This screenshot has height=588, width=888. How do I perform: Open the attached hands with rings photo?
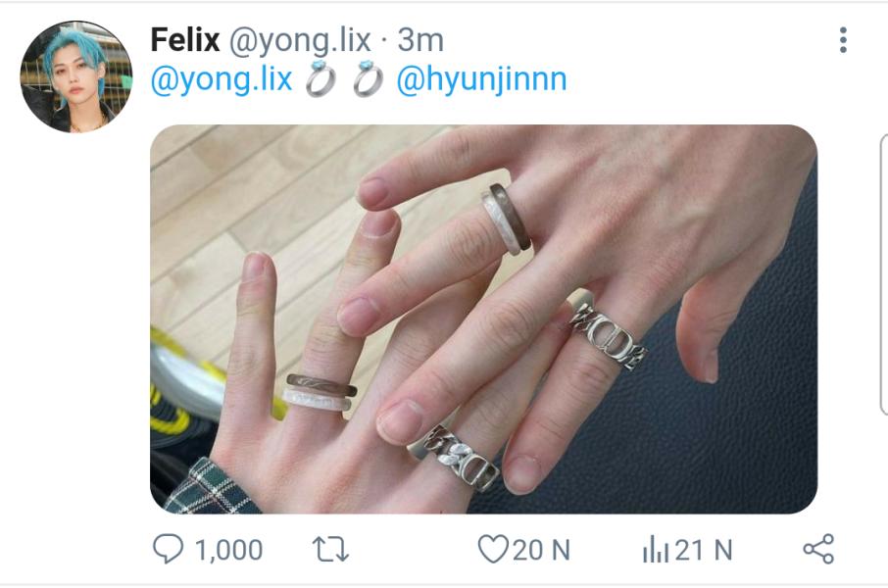tap(483, 318)
